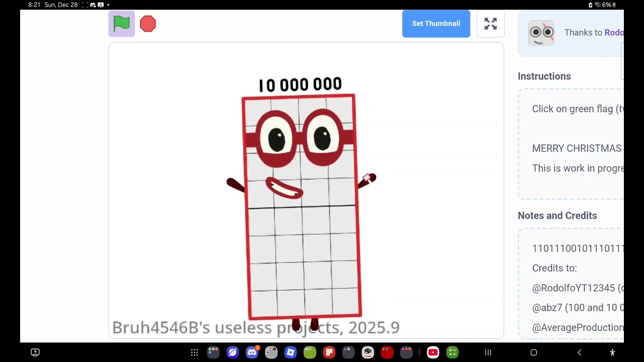The height and width of the screenshot is (362, 644).
Task: Tap the screen capture icon at taskbar left
Action: [x=35, y=352]
